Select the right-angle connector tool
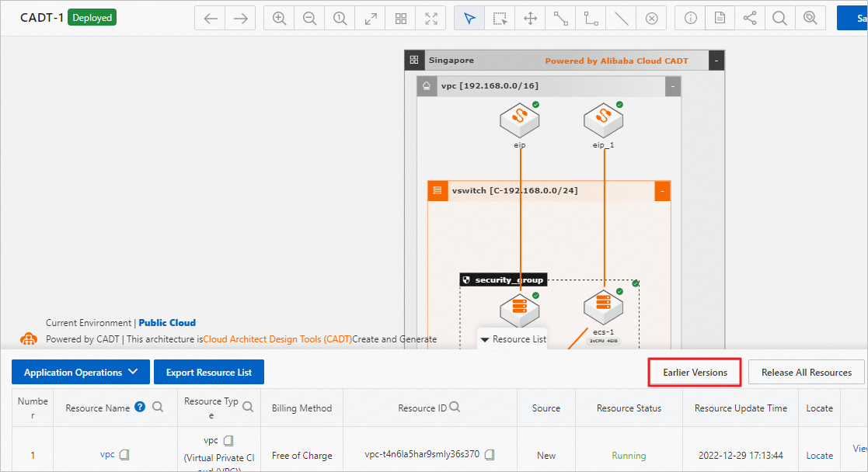Viewport: 868px width, 472px height. 591,19
